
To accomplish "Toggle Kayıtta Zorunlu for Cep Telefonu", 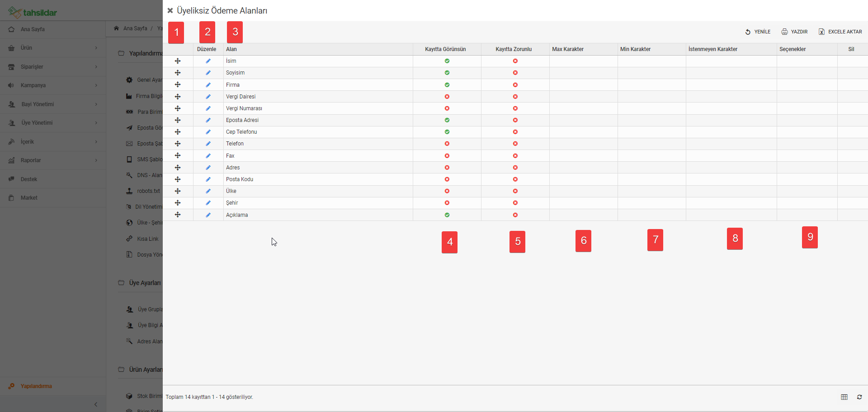I will coord(515,132).
